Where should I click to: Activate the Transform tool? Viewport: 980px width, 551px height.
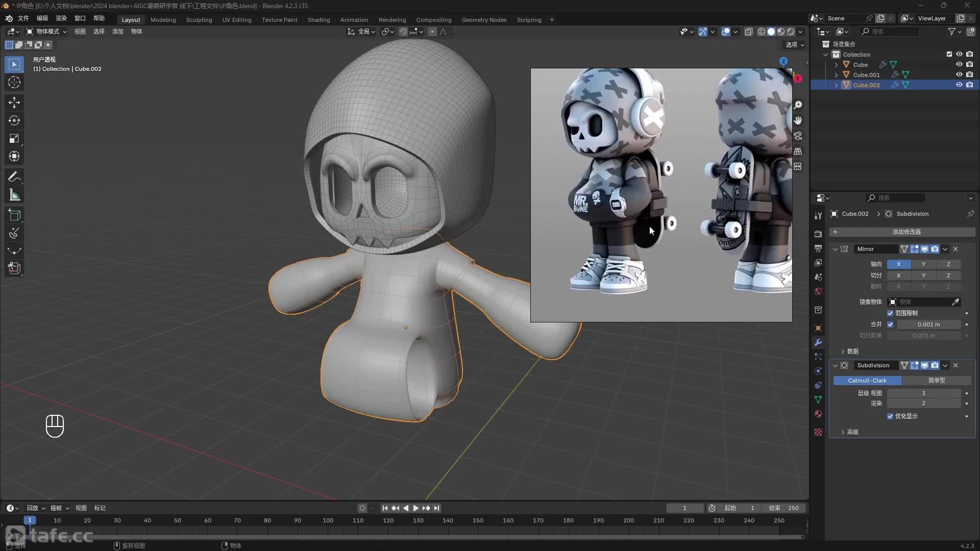[14, 156]
